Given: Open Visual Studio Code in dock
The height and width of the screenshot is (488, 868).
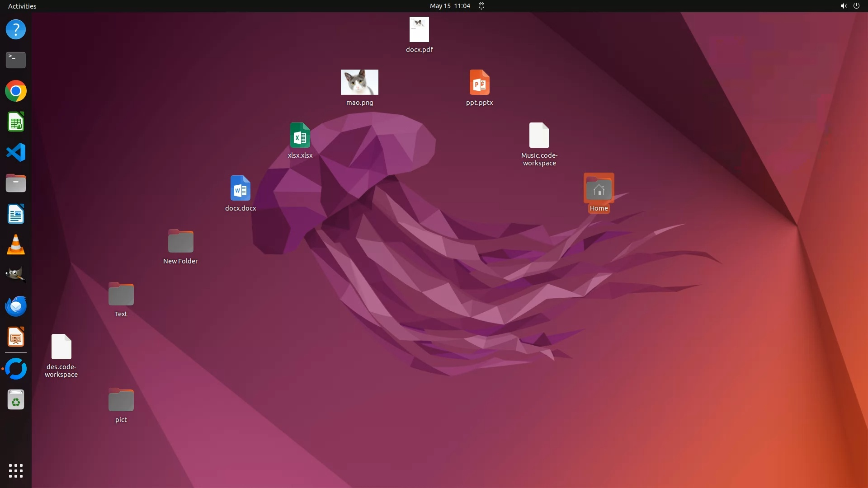Looking at the screenshot, I should [x=16, y=152].
